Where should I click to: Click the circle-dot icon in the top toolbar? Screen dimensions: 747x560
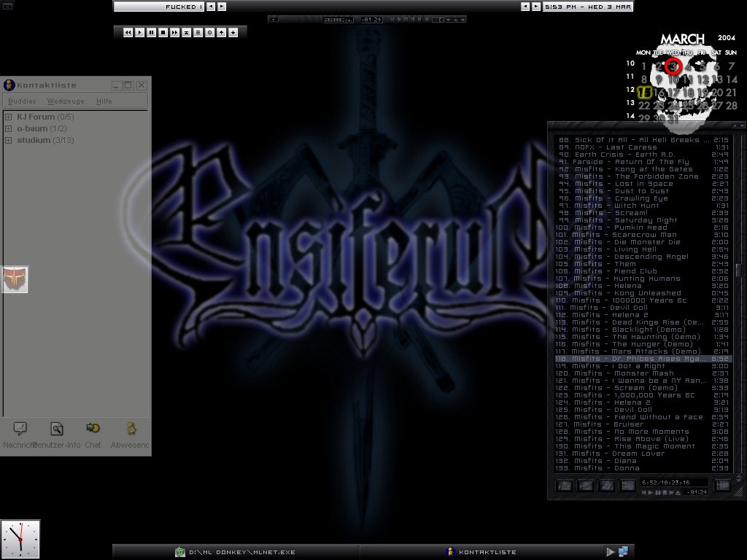(x=209, y=32)
